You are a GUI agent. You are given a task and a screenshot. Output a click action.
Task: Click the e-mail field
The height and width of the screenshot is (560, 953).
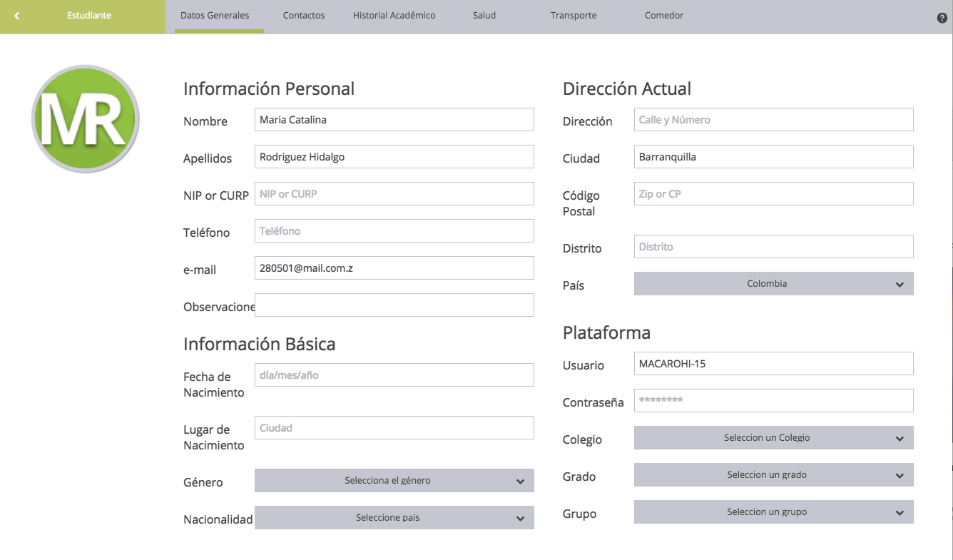(x=394, y=268)
